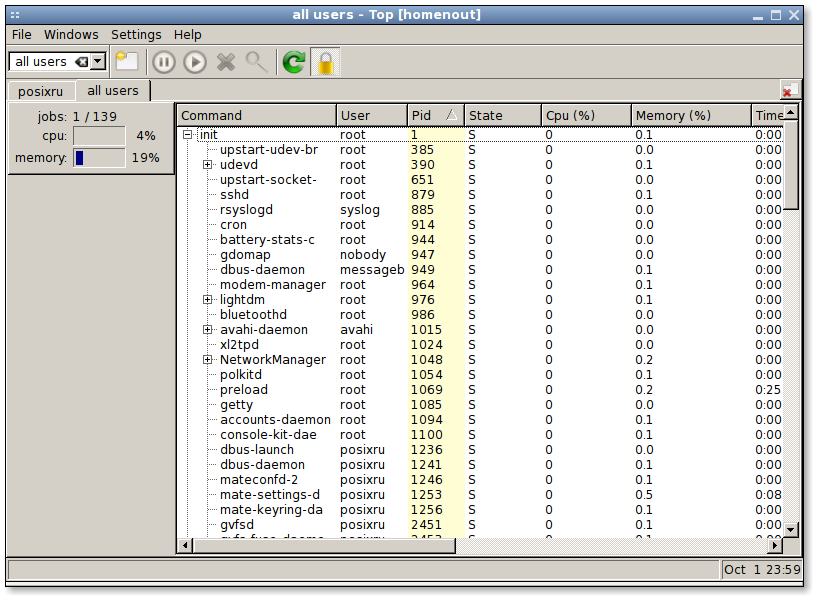This screenshot has width=813, height=596.
Task: Select the polkitd process row
Action: tap(481, 375)
